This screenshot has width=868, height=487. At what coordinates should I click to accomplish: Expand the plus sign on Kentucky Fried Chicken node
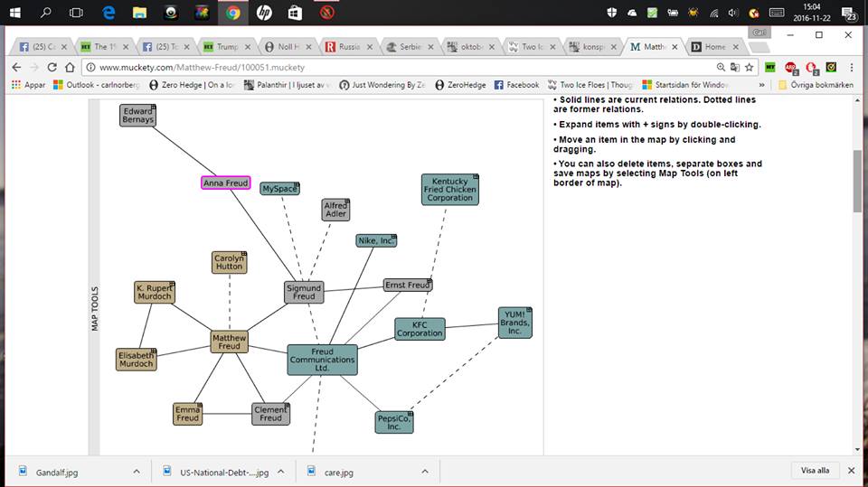(x=475, y=177)
